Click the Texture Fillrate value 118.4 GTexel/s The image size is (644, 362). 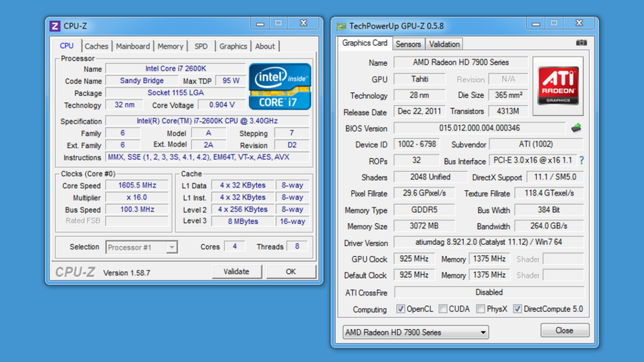(x=549, y=193)
